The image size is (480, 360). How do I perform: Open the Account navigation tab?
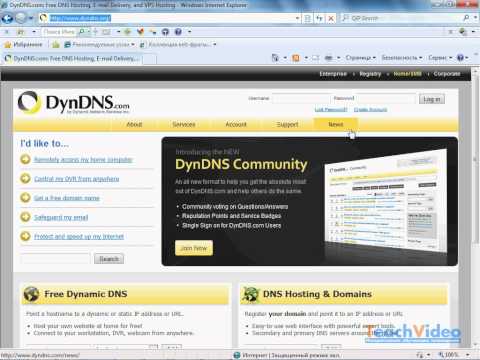(236, 124)
